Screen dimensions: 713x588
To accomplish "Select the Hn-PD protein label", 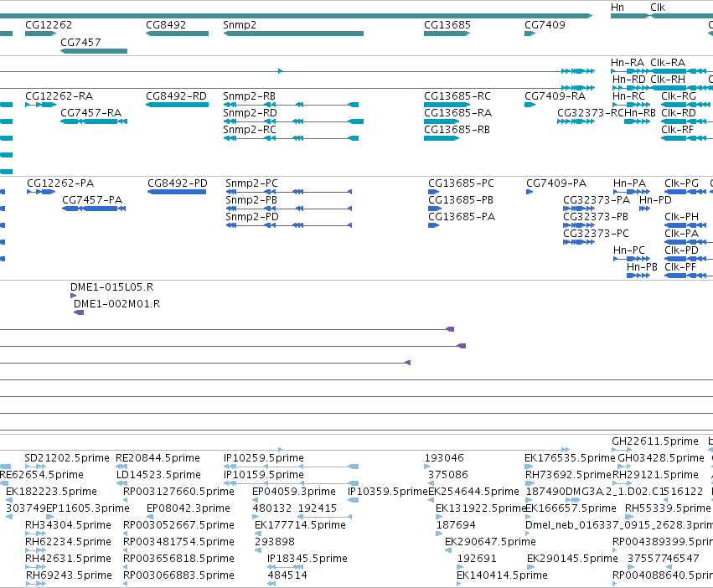I will (x=655, y=200).
